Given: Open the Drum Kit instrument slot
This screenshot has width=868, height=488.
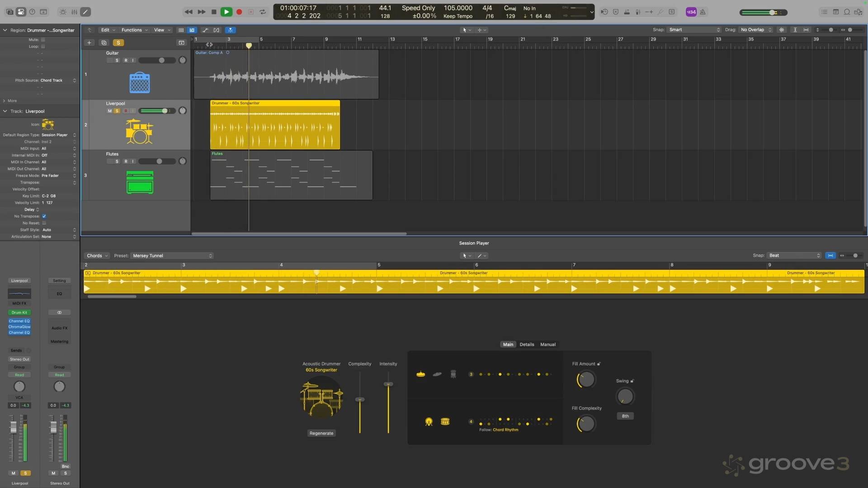Looking at the screenshot, I should [x=19, y=313].
